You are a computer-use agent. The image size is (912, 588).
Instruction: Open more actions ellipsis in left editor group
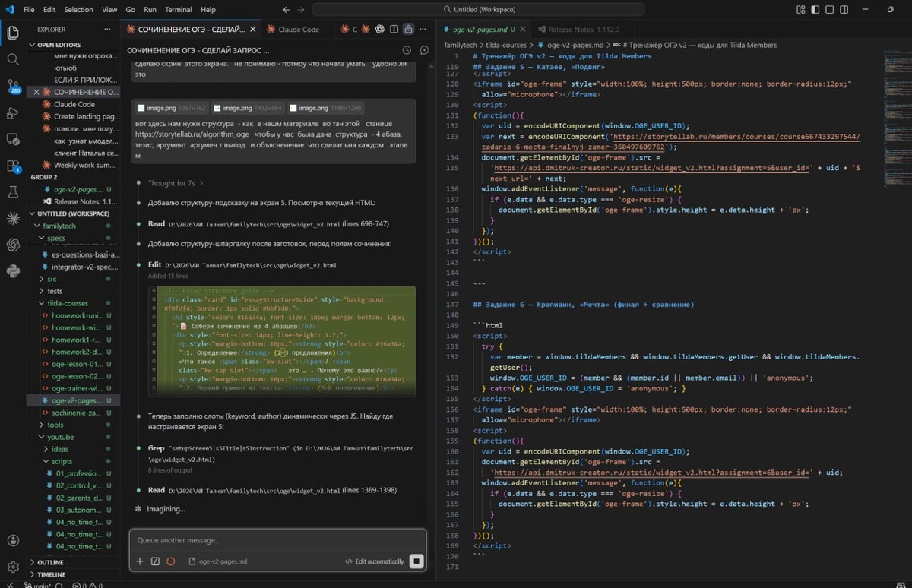tap(423, 29)
